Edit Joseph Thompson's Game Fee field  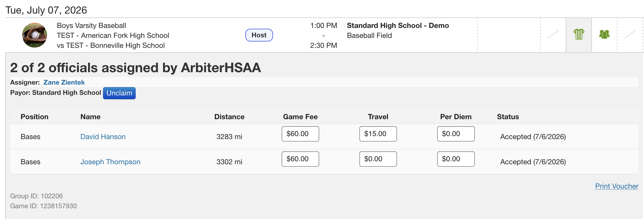click(x=300, y=159)
